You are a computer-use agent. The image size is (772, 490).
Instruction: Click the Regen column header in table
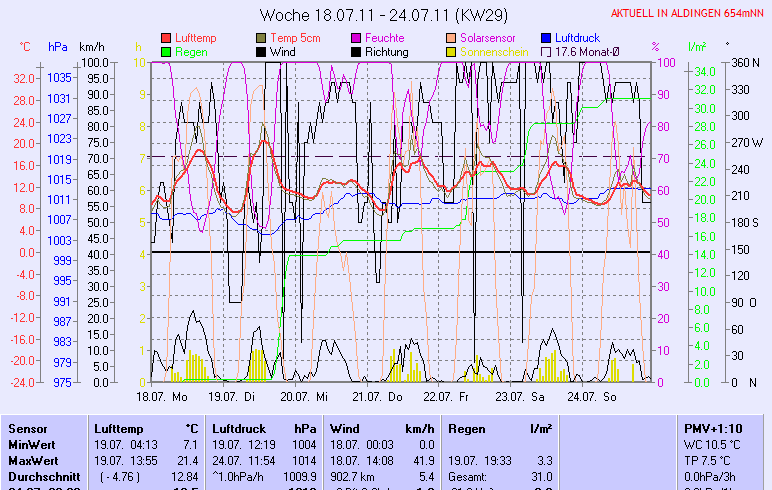click(466, 428)
